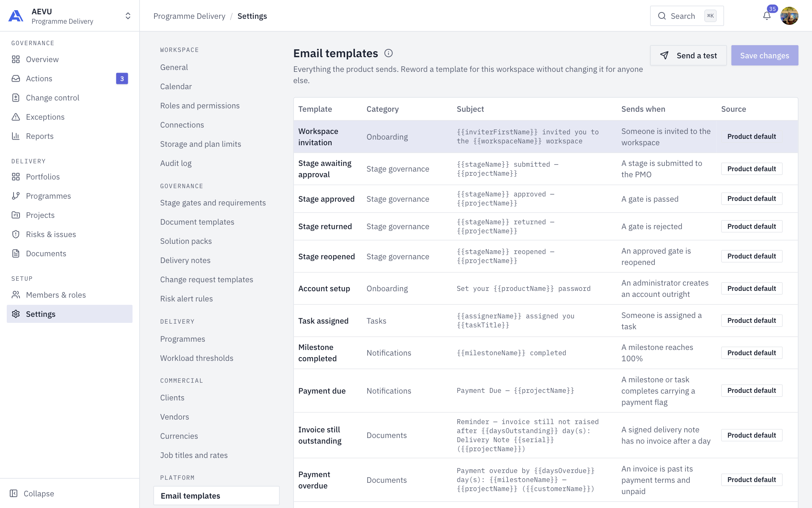
Task: Open notifications bell icon
Action: pyautogui.click(x=767, y=16)
